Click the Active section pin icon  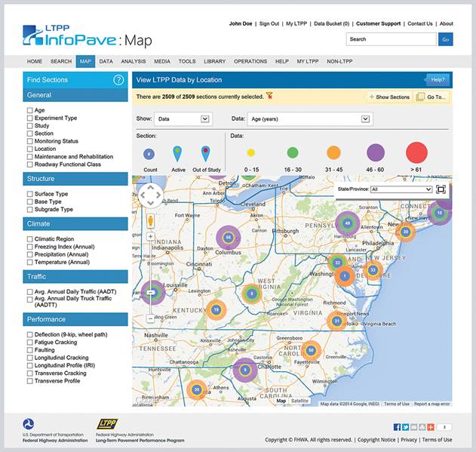[177, 153]
